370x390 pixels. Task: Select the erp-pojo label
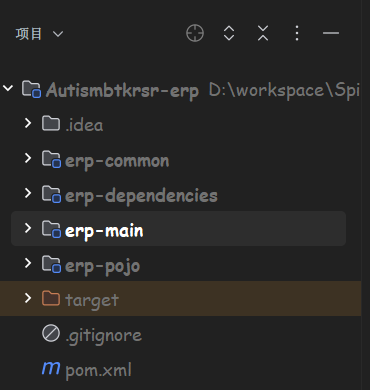click(x=103, y=267)
